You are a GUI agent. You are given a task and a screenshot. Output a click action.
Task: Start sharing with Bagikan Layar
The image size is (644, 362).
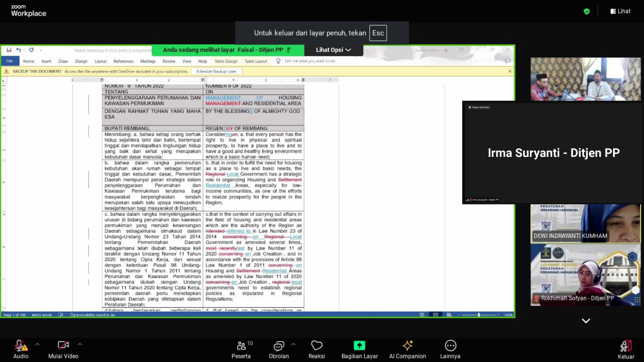pos(360,349)
